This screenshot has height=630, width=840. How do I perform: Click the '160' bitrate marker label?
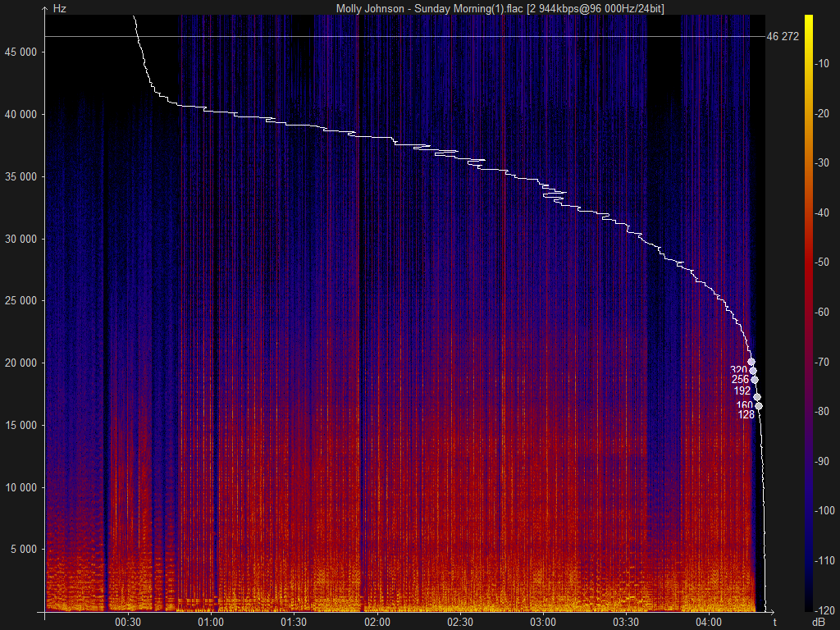pos(745,405)
